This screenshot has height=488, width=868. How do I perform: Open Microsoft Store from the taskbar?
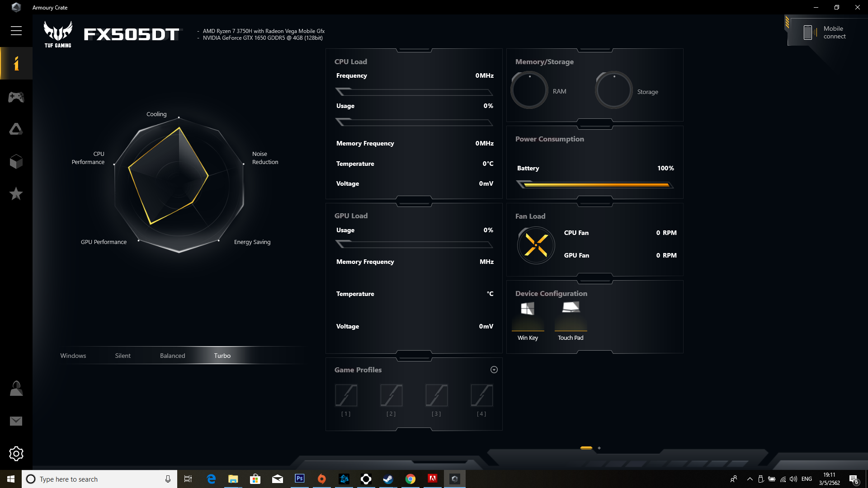pos(255,479)
